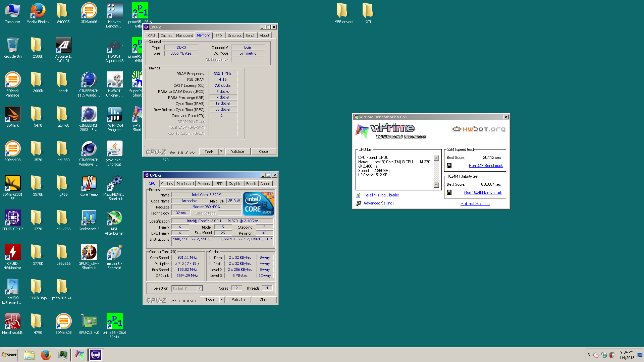The image size is (644, 362).
Task: Click Close button in upper CPU-Z window
Action: click(263, 152)
